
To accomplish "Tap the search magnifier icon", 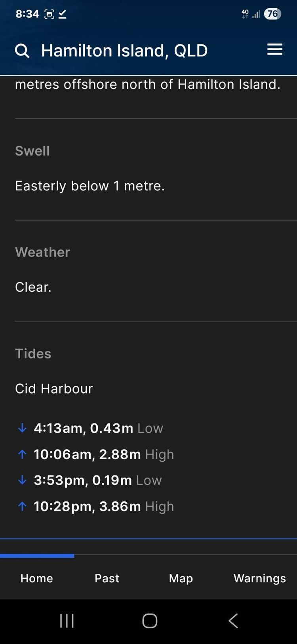I will pos(22,51).
